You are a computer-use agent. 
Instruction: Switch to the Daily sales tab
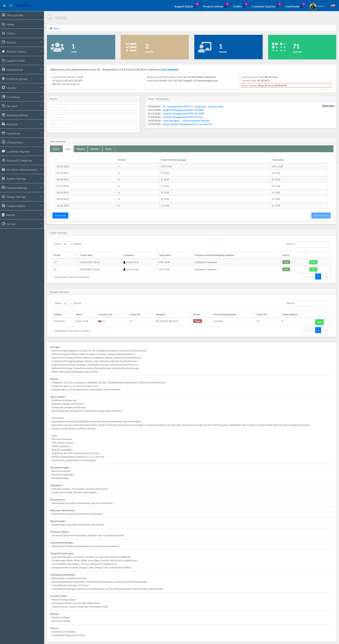coord(68,149)
